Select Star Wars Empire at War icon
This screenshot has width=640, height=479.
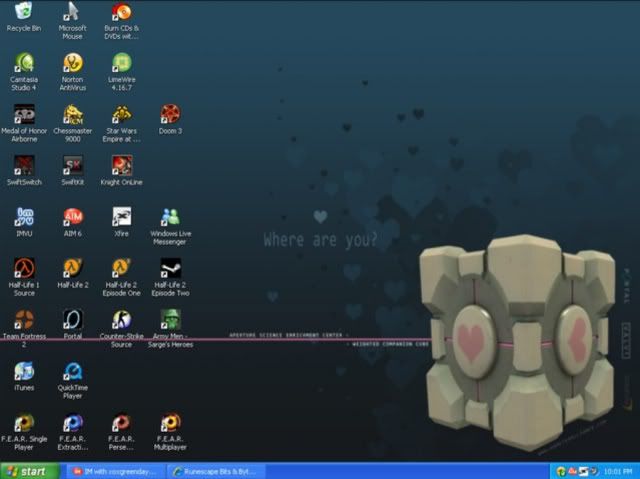tap(121, 114)
